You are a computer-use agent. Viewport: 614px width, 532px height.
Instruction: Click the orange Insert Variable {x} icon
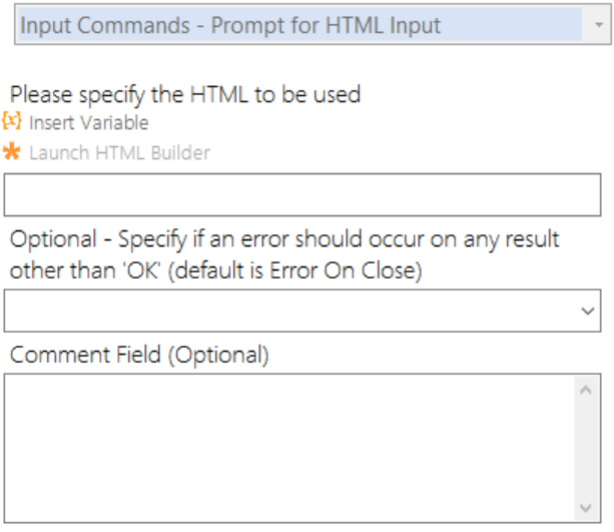13,122
